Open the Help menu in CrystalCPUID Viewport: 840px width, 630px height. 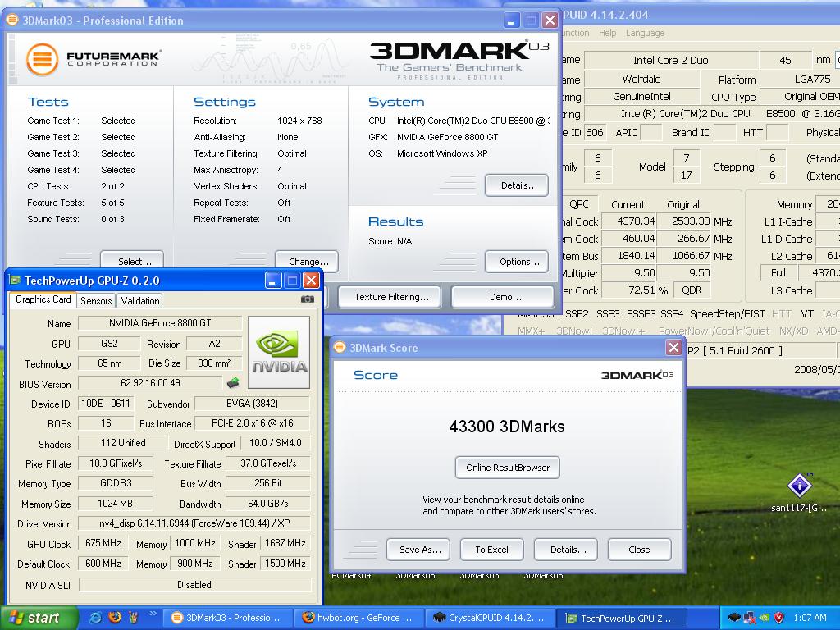click(607, 33)
